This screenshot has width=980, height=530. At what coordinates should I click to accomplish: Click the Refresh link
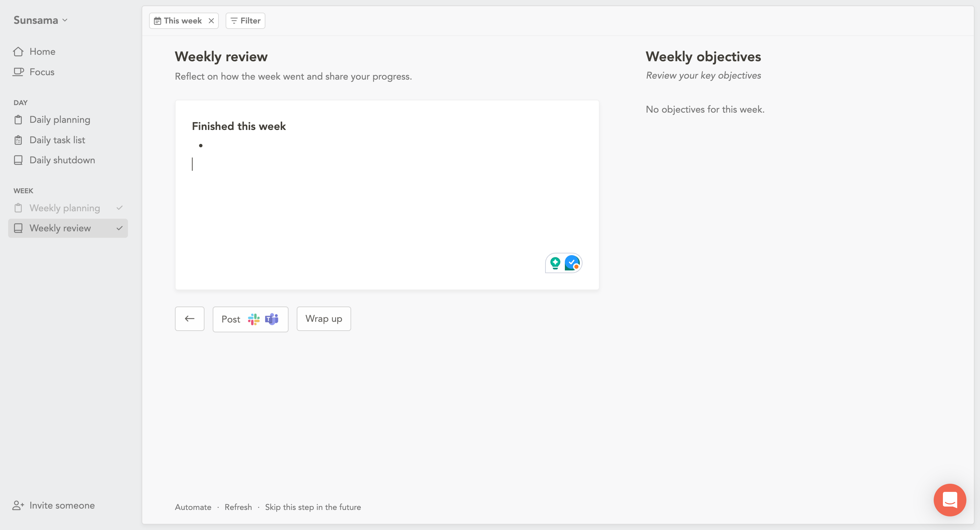pyautogui.click(x=238, y=507)
